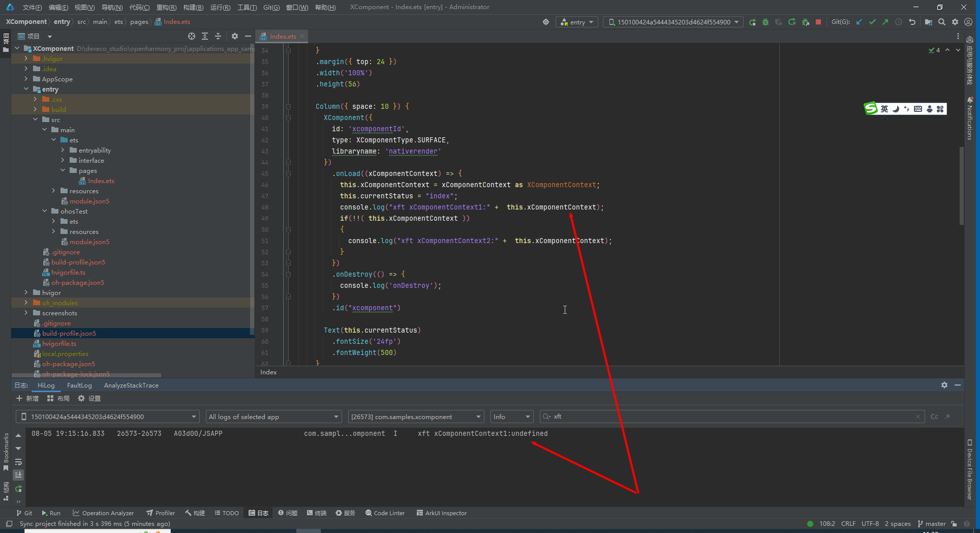Click the Run entry green arrow icon
980x533 pixels.
tap(752, 22)
